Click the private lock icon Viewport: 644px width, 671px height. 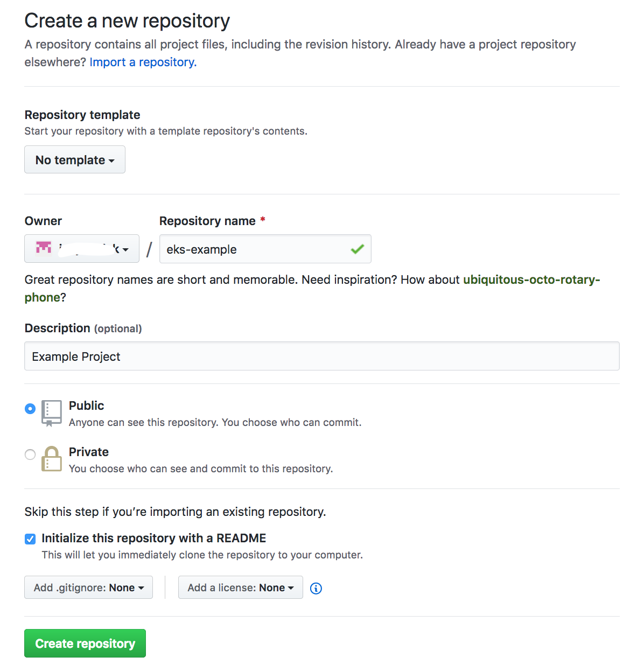(x=52, y=459)
